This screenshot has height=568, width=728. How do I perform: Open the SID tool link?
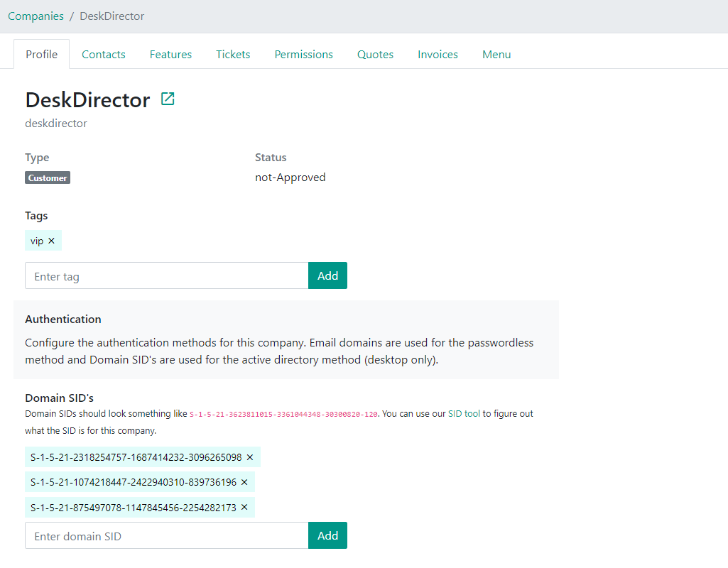(x=464, y=413)
